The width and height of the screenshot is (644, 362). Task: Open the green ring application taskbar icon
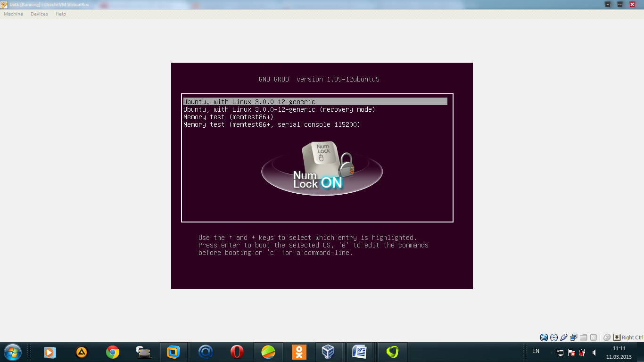tap(392, 352)
